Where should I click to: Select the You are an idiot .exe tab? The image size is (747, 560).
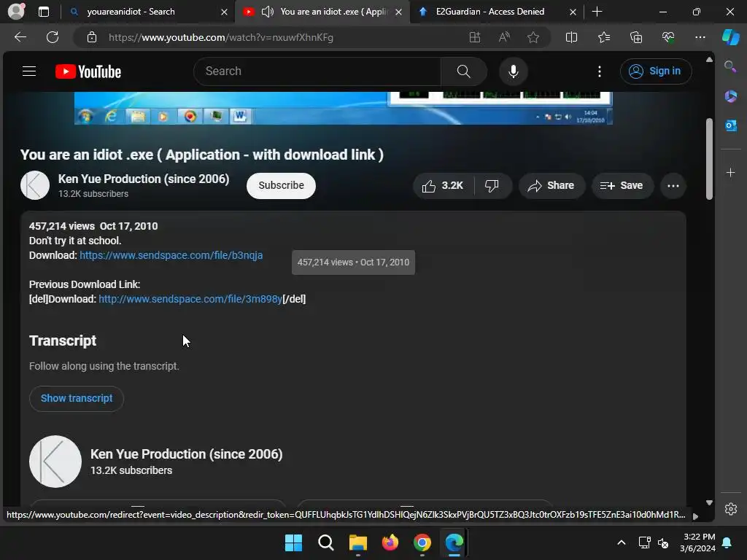click(x=323, y=12)
